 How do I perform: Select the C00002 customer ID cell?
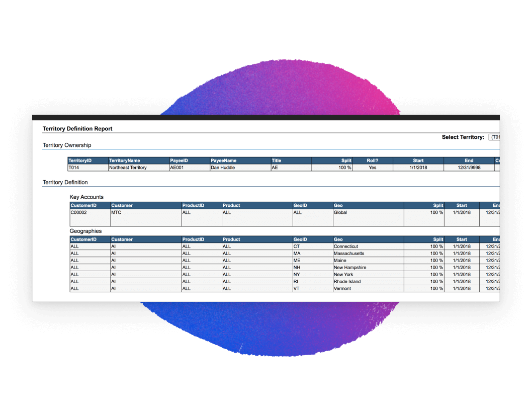pos(90,218)
